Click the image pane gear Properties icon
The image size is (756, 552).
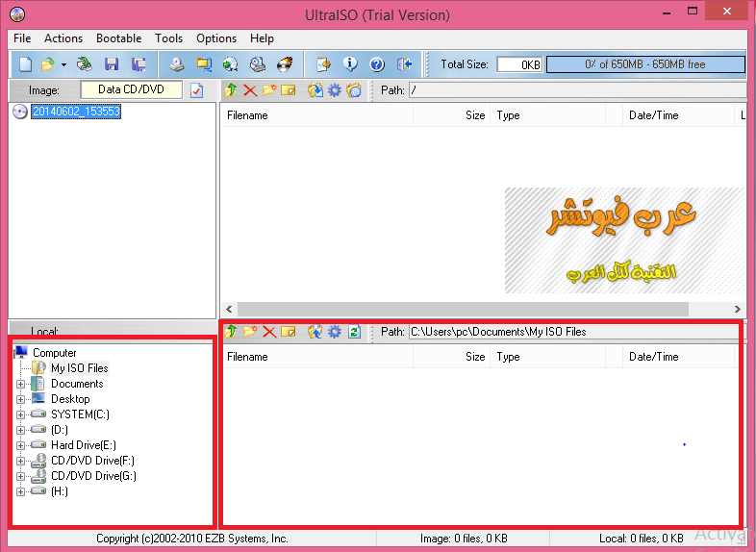pos(334,90)
